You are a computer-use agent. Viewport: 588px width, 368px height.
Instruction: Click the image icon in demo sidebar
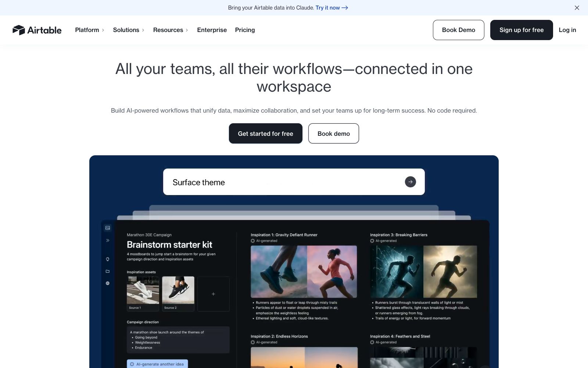pyautogui.click(x=108, y=228)
